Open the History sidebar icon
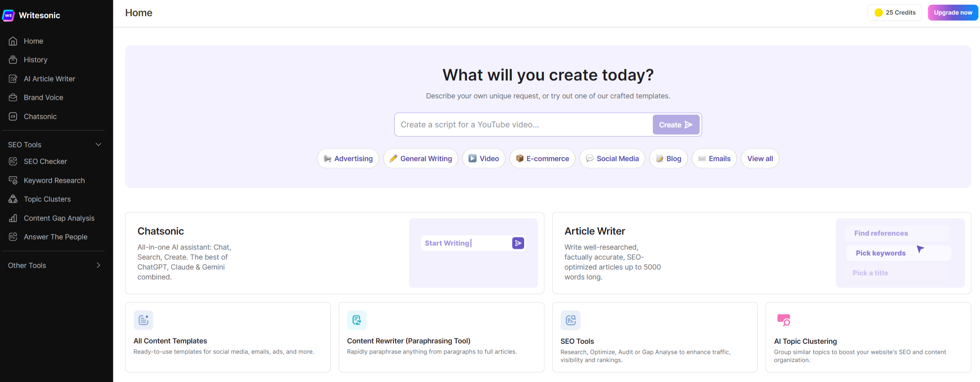Viewport: 980px width, 382px height. (13, 60)
